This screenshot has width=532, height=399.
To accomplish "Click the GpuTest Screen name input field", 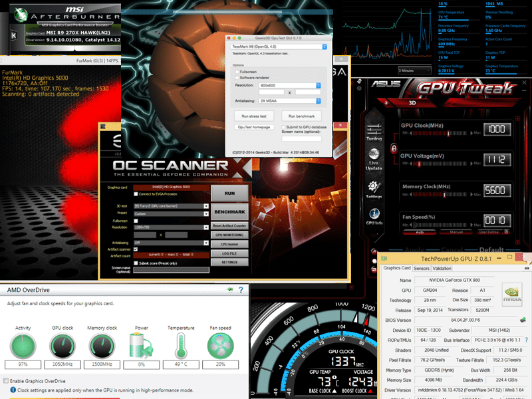I will tap(301, 138).
